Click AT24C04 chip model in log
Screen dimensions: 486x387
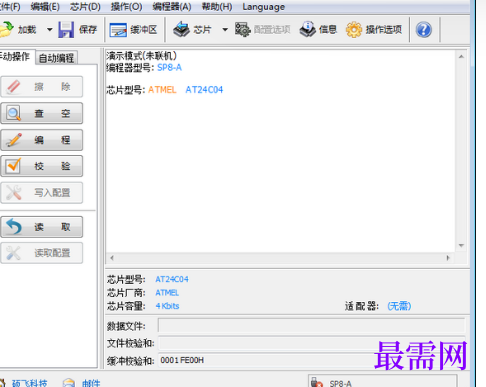[x=204, y=90]
